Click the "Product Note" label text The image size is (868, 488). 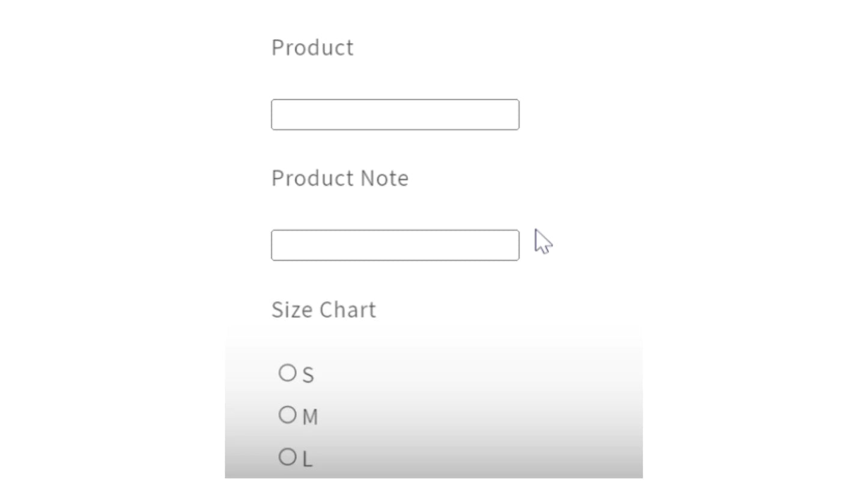coord(340,178)
